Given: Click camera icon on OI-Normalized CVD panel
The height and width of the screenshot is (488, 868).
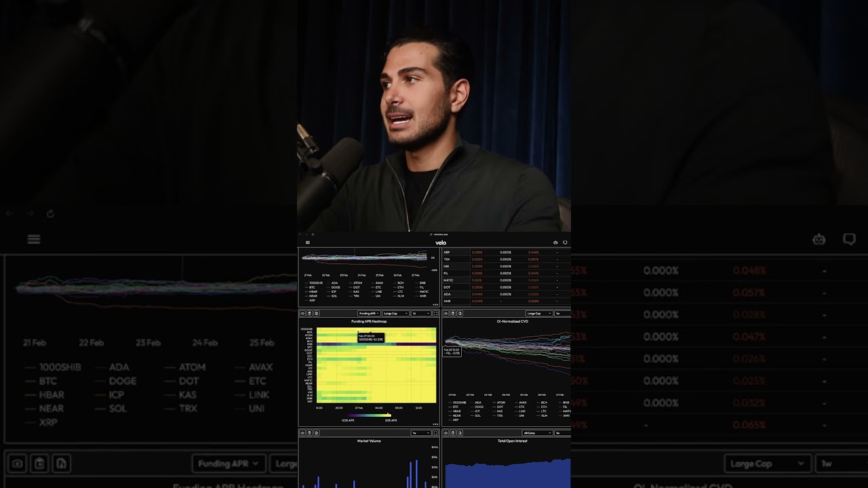Looking at the screenshot, I should [x=446, y=314].
